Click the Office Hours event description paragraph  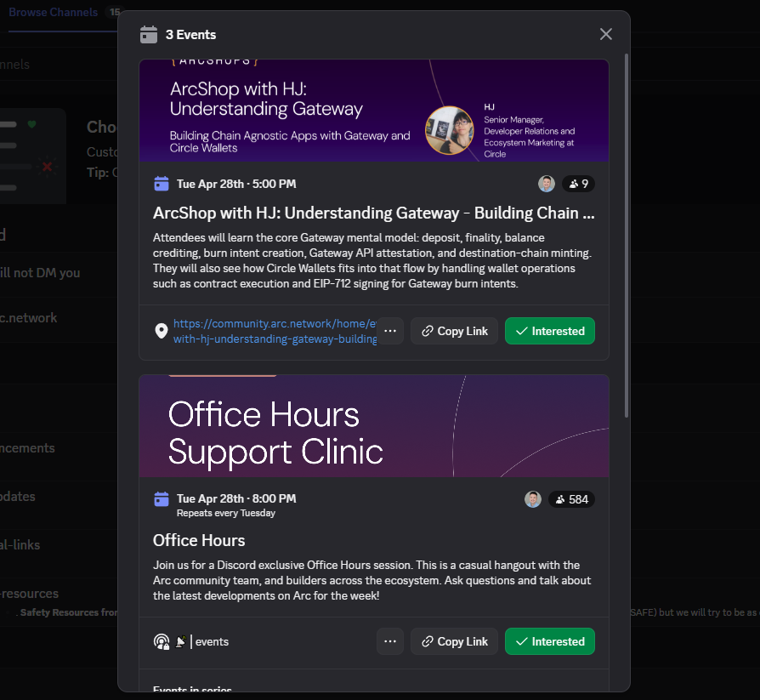(x=372, y=580)
